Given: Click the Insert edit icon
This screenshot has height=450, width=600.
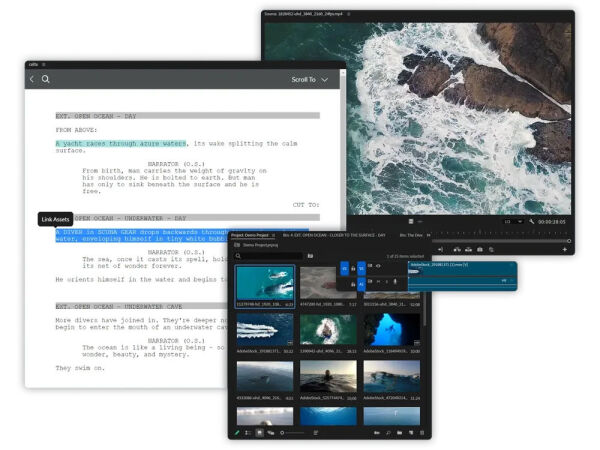Looking at the screenshot, I should click(457, 249).
